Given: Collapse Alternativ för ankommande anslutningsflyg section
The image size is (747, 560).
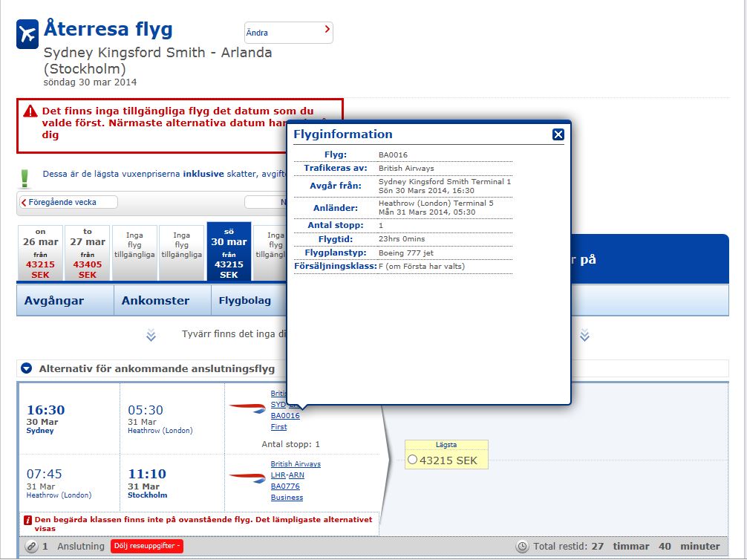Looking at the screenshot, I should pyautogui.click(x=27, y=368).
